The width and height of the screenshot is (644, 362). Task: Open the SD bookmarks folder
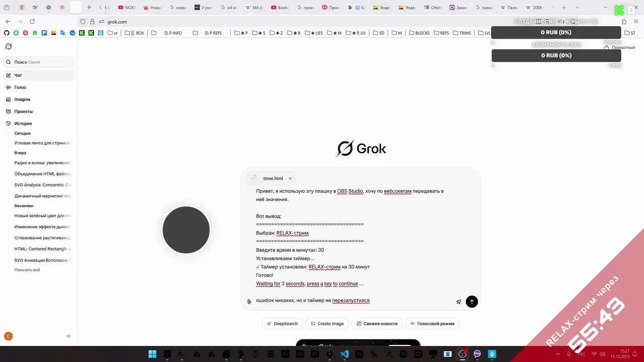click(x=379, y=33)
